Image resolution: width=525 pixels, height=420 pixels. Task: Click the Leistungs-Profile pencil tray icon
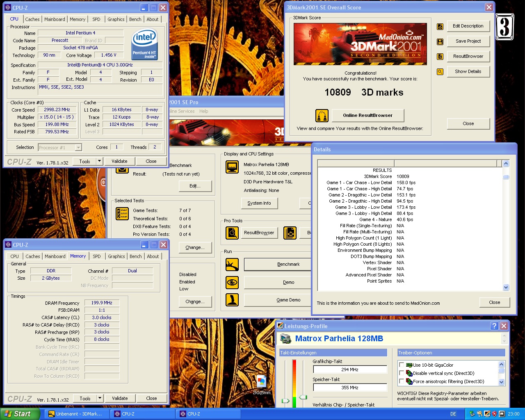(487, 414)
